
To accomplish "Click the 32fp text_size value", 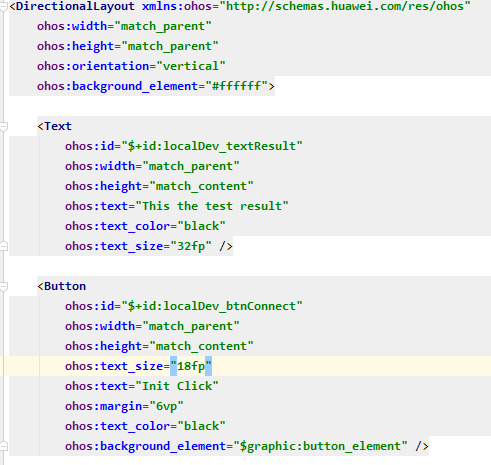I will (x=191, y=246).
